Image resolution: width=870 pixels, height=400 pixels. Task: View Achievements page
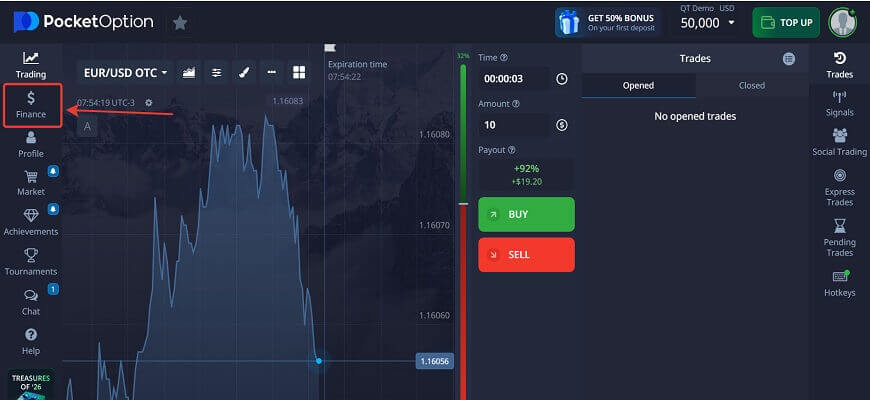pos(31,222)
